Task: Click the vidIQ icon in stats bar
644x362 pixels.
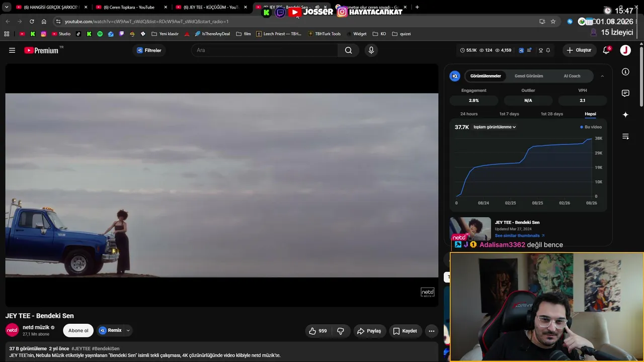Action: click(521, 50)
